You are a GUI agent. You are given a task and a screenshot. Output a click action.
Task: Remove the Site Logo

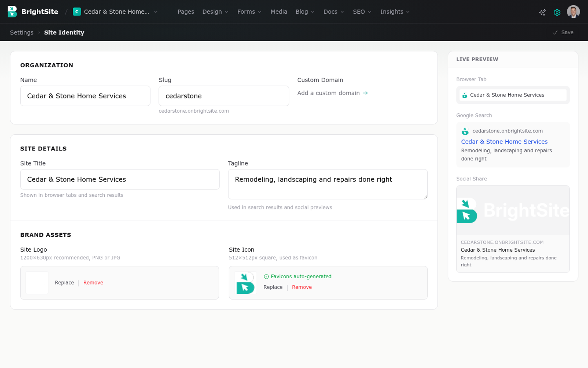[93, 283]
